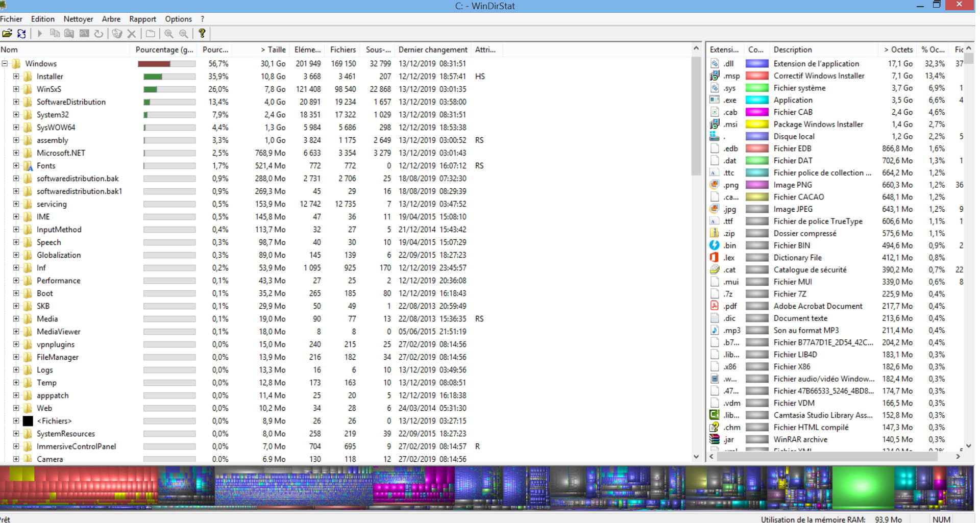
Task: Click the Open item play-arrow toolbar icon
Action: pyautogui.click(x=40, y=34)
